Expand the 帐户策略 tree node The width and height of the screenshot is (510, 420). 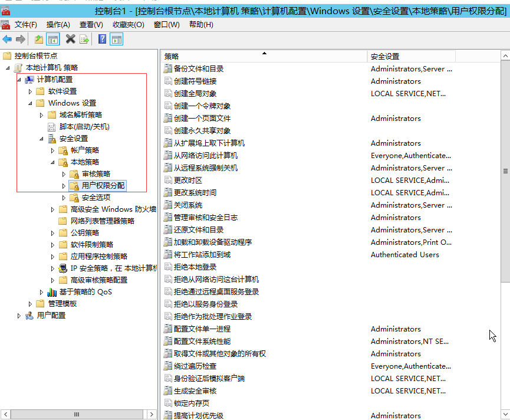click(x=52, y=150)
